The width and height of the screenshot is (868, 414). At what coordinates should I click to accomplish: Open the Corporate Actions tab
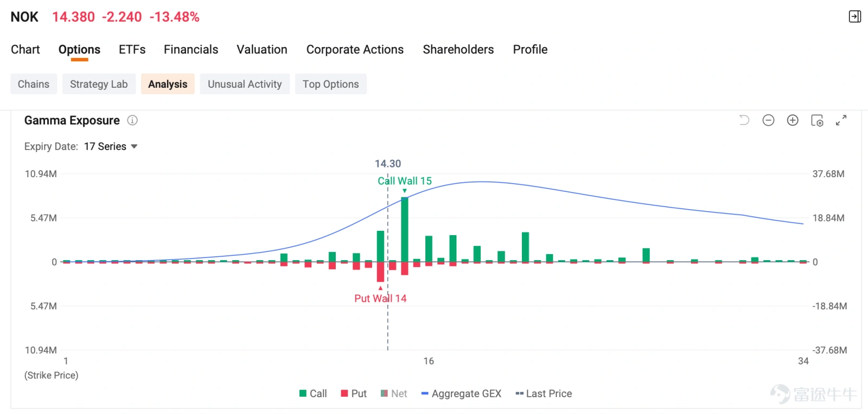click(355, 49)
